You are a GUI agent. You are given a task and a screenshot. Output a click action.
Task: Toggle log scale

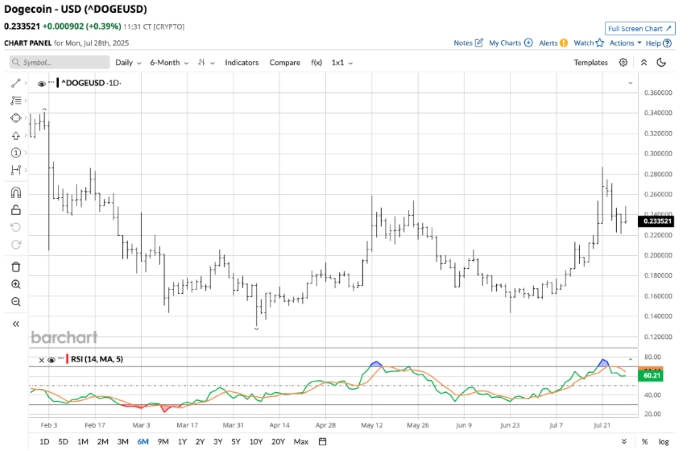click(664, 442)
